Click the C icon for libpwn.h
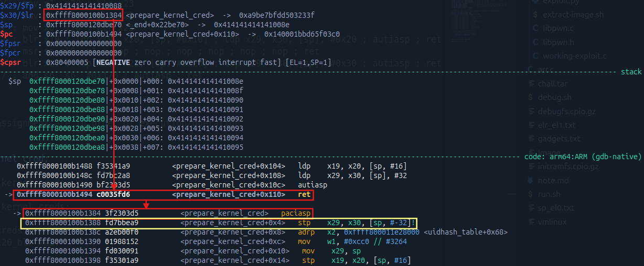This screenshot has height=266, width=644. pos(534,42)
